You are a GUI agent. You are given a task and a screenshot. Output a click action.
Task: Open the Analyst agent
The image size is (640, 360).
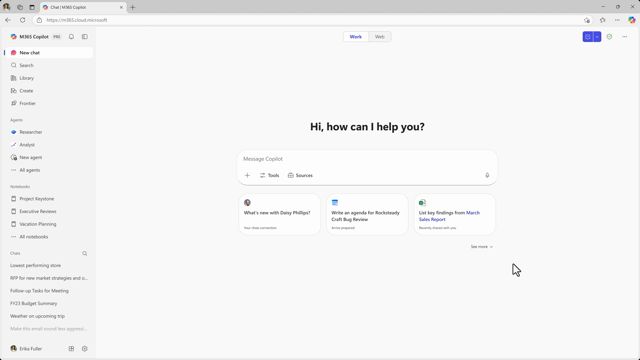coord(49,144)
